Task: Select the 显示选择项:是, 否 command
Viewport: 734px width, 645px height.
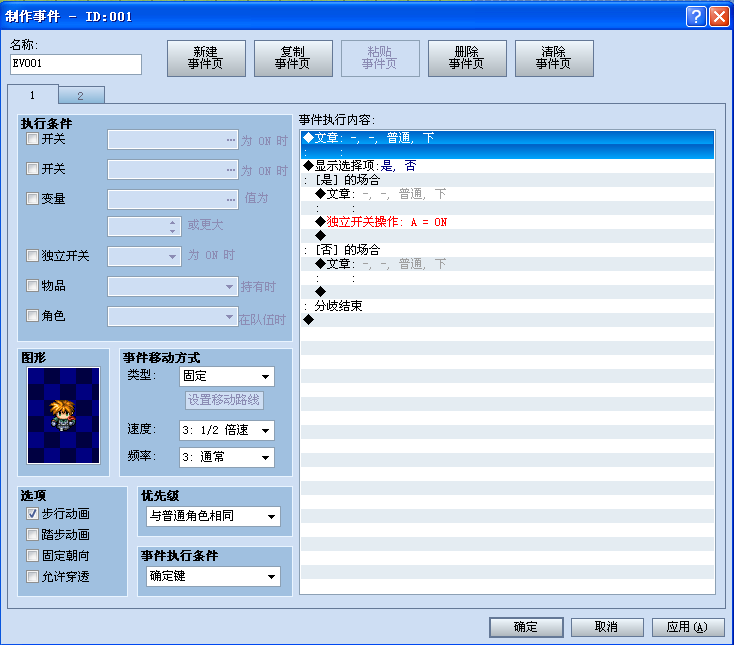Action: tap(507, 166)
